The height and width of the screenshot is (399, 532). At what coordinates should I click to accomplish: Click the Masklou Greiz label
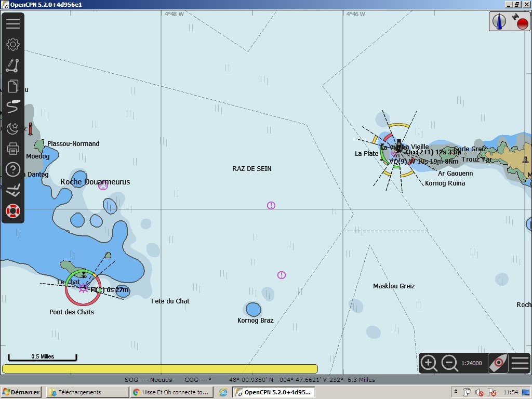pyautogui.click(x=394, y=286)
